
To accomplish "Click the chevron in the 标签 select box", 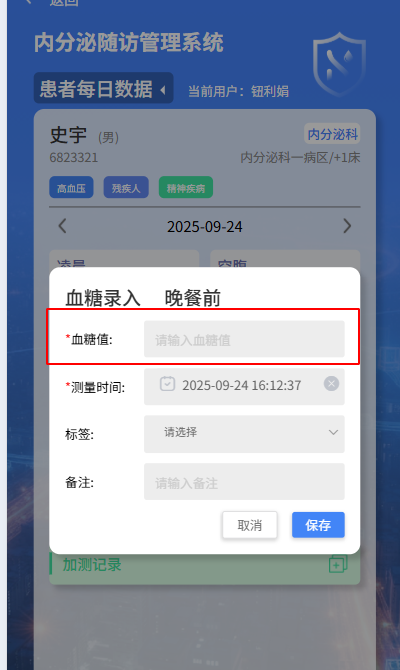I will click(333, 432).
